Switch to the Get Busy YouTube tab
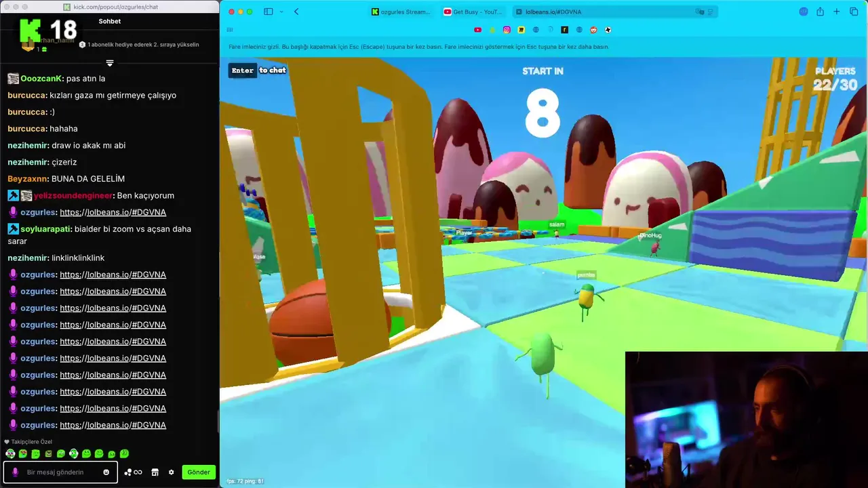The width and height of the screenshot is (868, 488). [x=473, y=12]
